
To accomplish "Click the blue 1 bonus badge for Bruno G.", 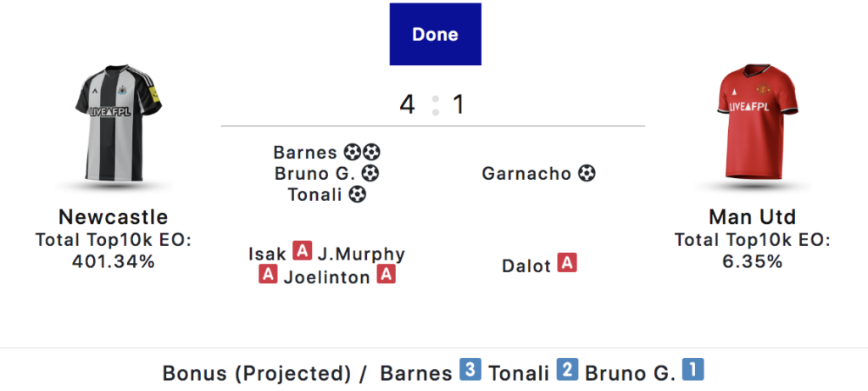I will point(693,370).
